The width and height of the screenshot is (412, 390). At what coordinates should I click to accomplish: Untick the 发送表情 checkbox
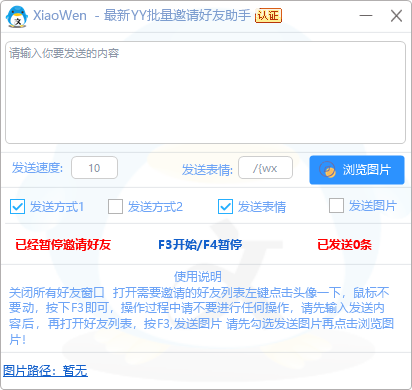(225, 206)
